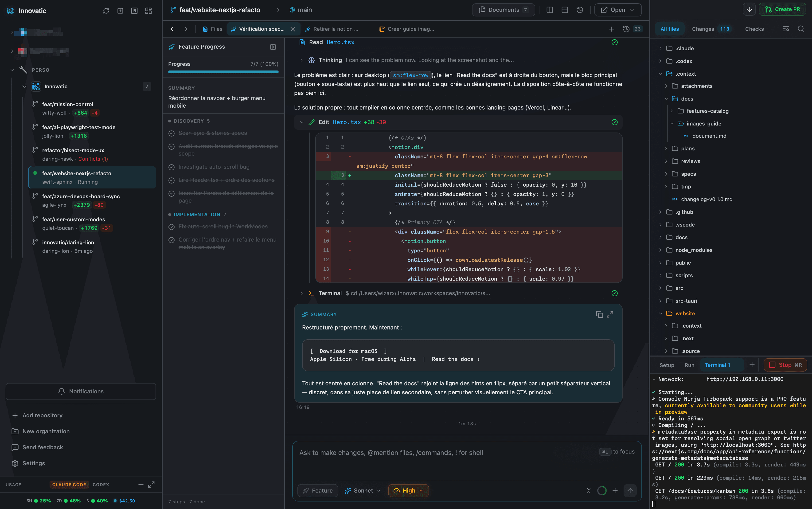Click the Create PR button
The height and width of the screenshot is (509, 812).
[783, 9]
